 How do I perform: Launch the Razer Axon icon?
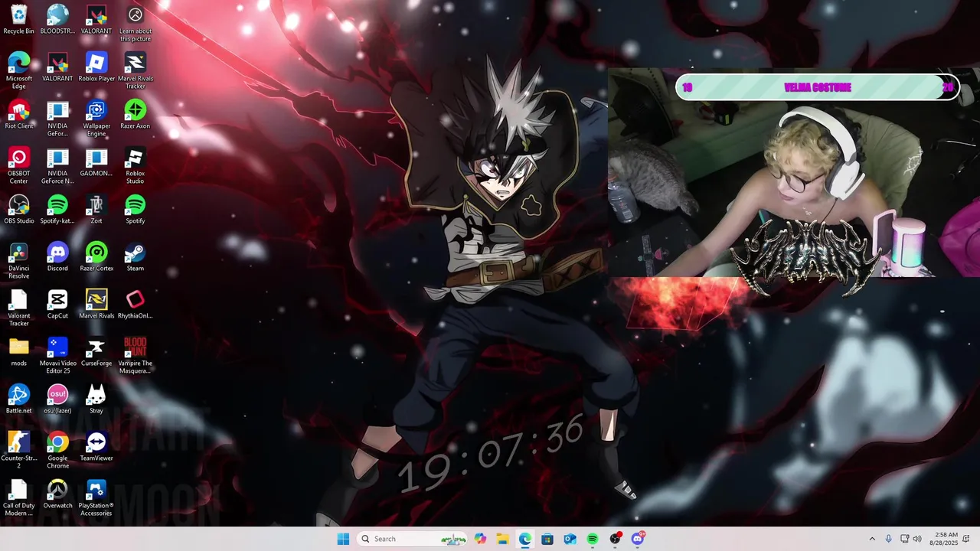tap(136, 115)
